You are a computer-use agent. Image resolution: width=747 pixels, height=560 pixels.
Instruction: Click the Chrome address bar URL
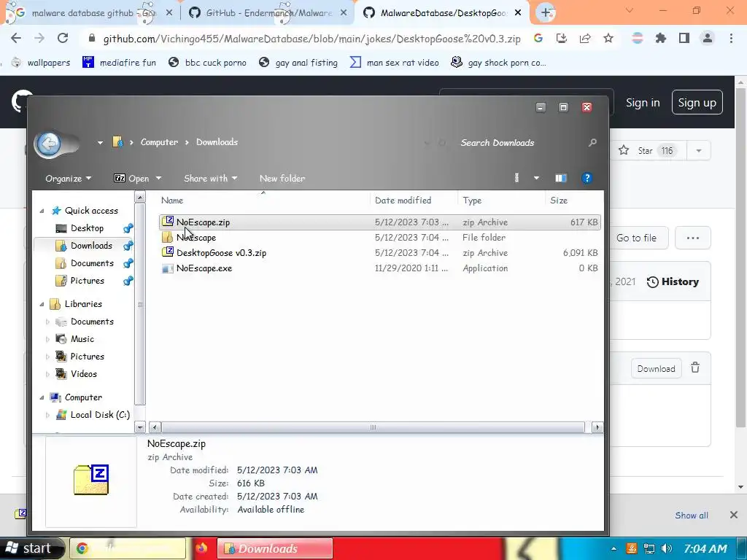tap(311, 39)
